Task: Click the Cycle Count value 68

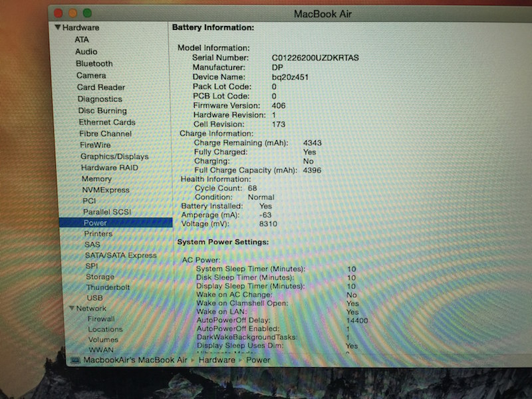Action: [x=253, y=188]
